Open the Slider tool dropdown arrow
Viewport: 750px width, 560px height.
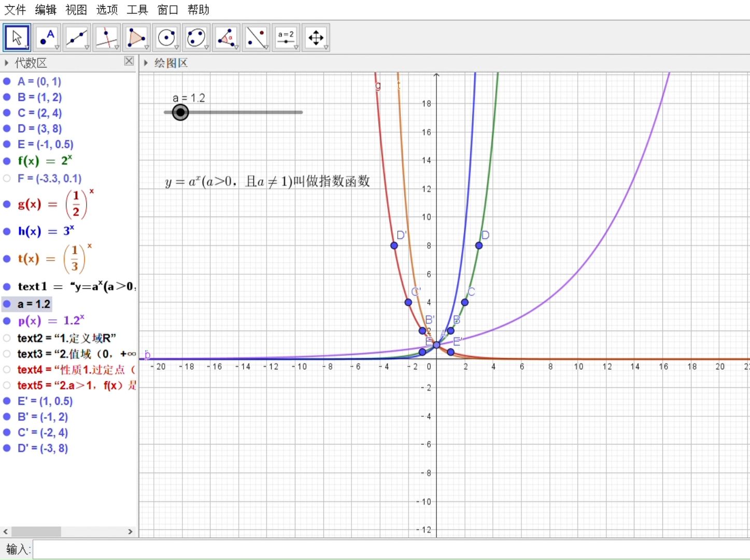296,47
